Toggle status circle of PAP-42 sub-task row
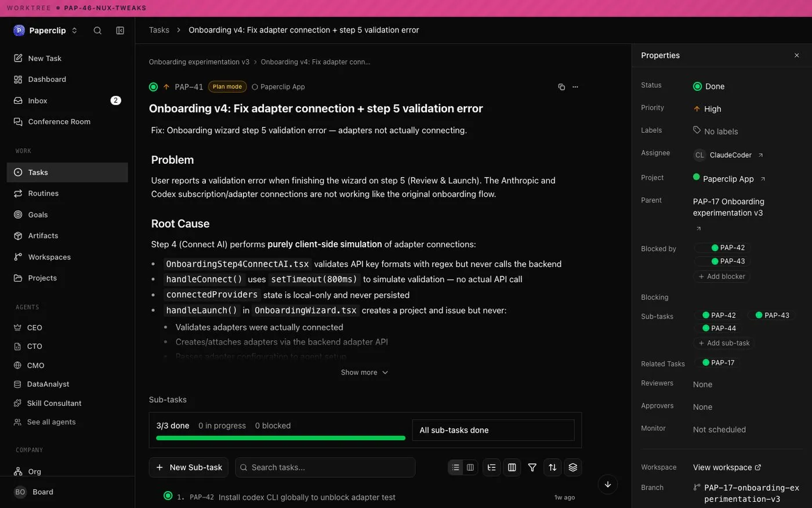Screen dimensions: 812x508 168,496
